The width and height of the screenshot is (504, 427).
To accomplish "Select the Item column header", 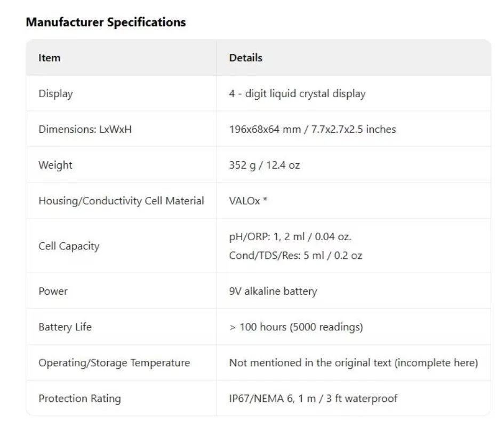I will coord(49,58).
